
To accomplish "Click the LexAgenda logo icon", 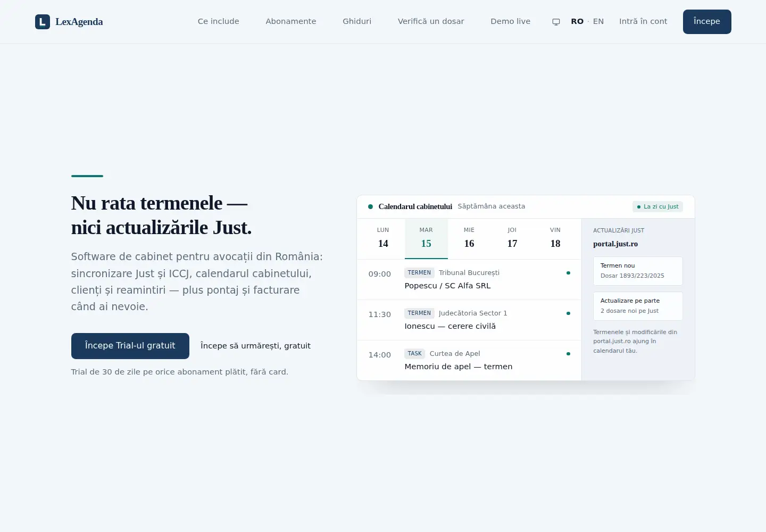I will (43, 22).
